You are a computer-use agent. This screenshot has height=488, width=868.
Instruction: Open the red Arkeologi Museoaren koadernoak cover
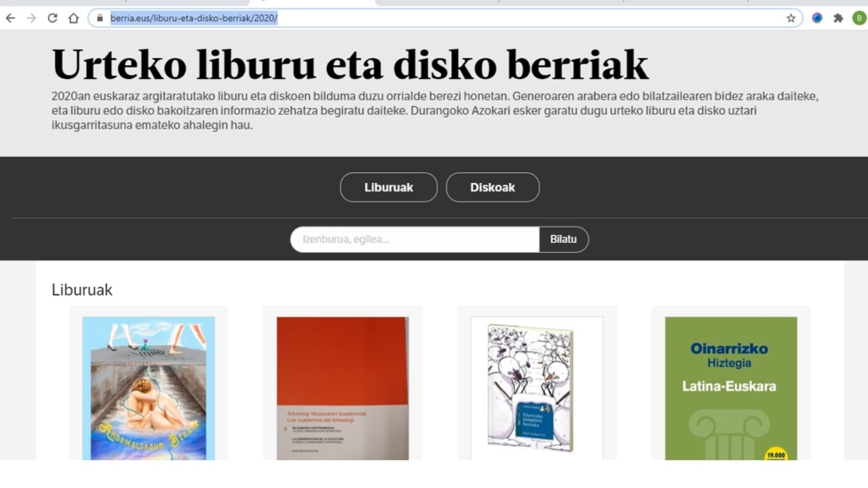click(343, 389)
